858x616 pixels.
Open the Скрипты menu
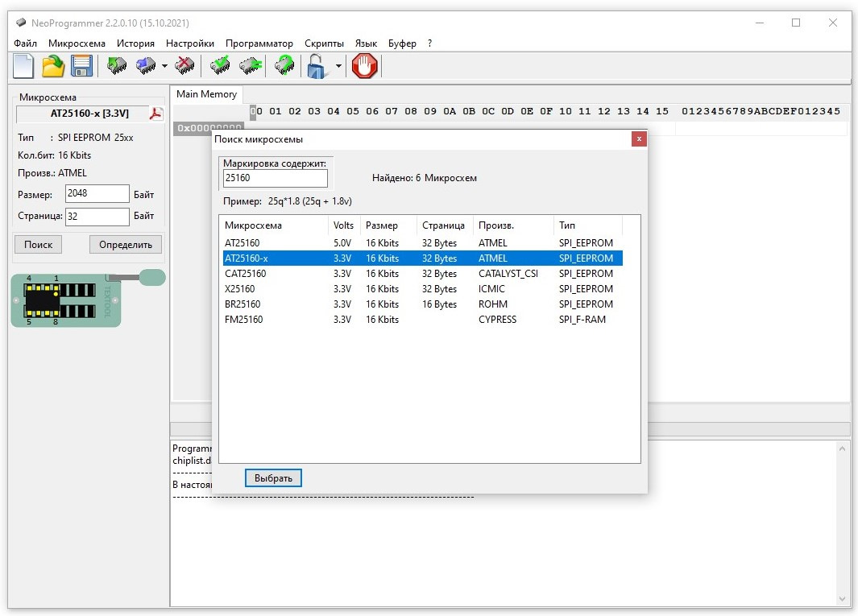tap(324, 43)
